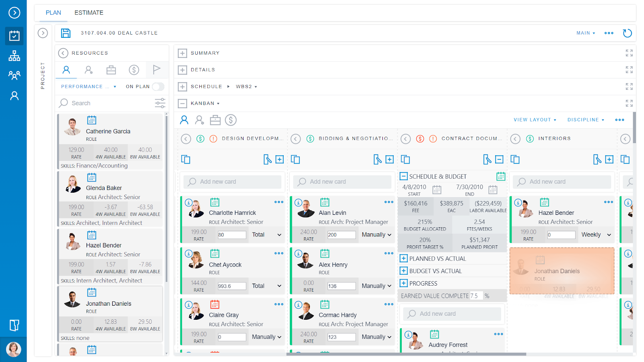
Task: Click the green dollar icon on Interiors column
Action: tap(530, 139)
